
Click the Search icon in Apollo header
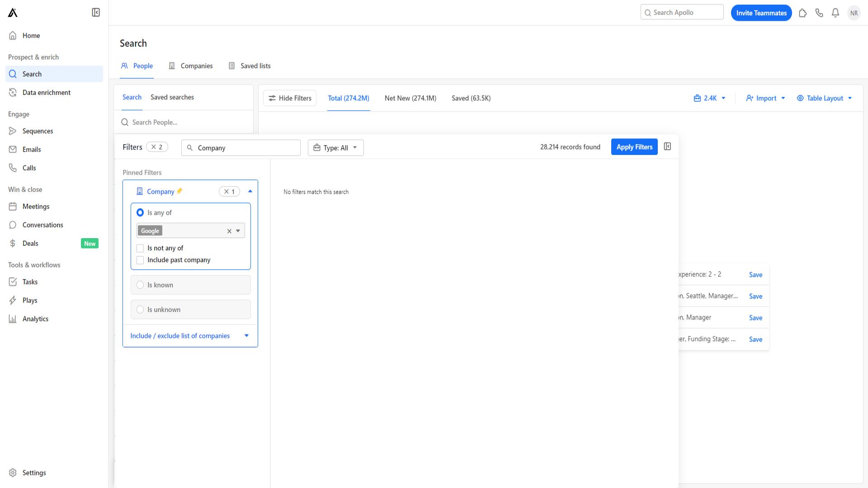tap(647, 13)
